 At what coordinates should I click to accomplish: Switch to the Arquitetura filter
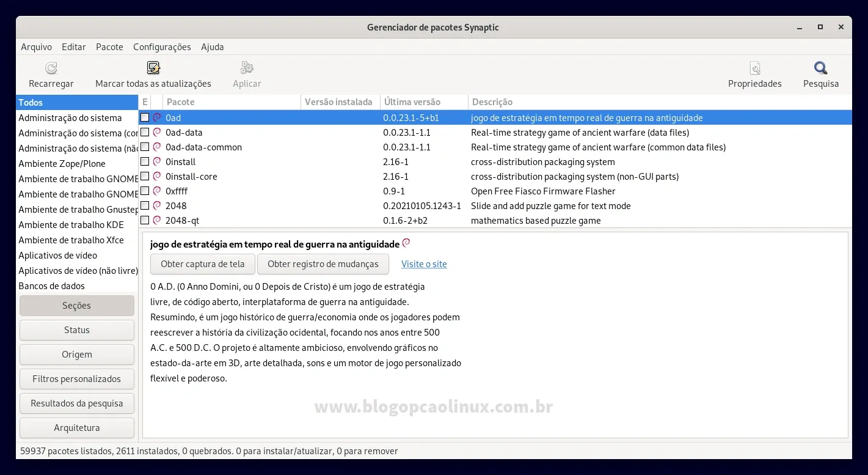click(77, 428)
